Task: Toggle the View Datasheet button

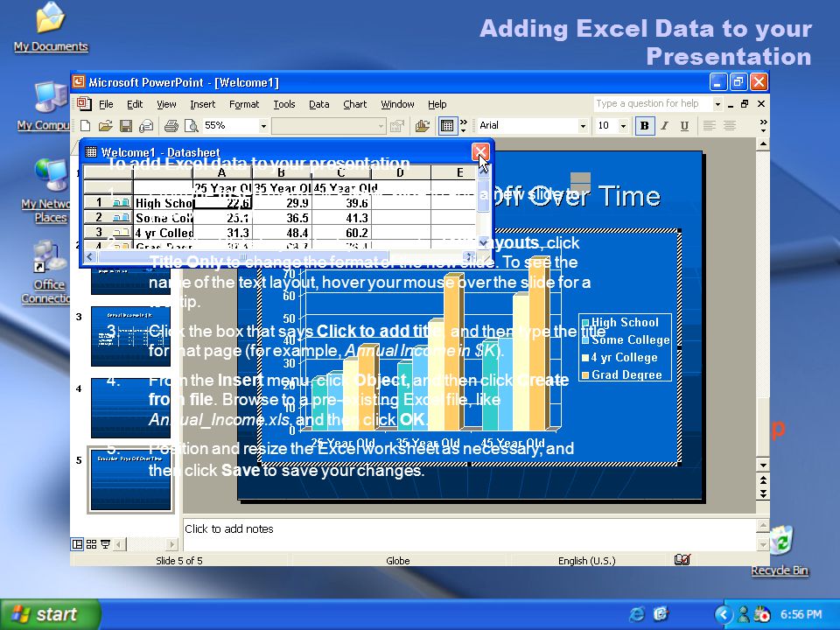Action: 447,126
